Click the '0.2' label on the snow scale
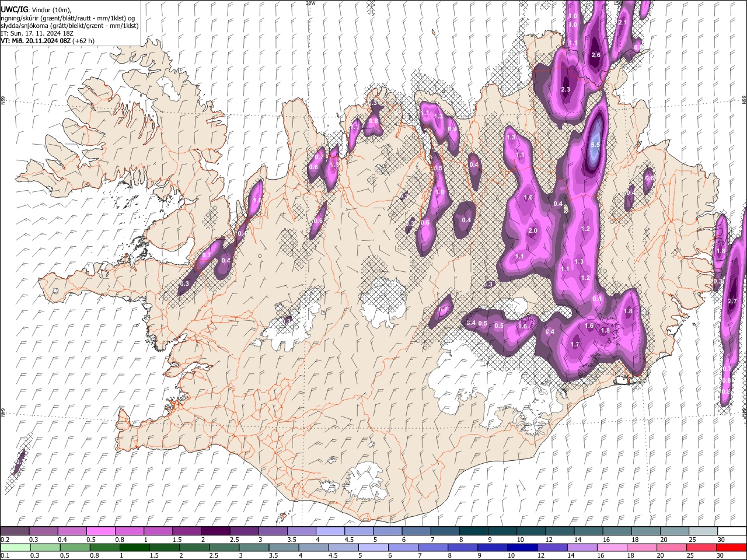747x560 pixels. pos(5,540)
